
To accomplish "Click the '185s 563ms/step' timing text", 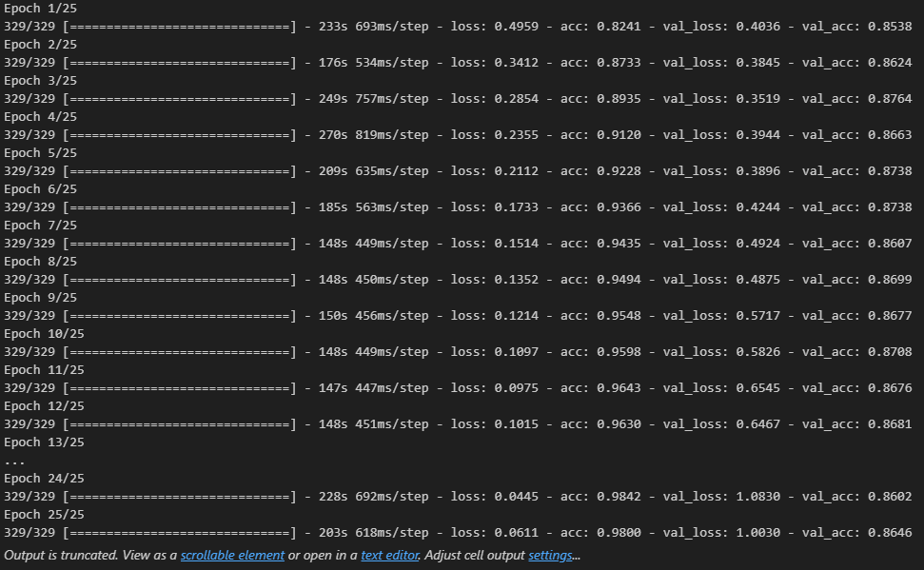I will click(x=374, y=206).
